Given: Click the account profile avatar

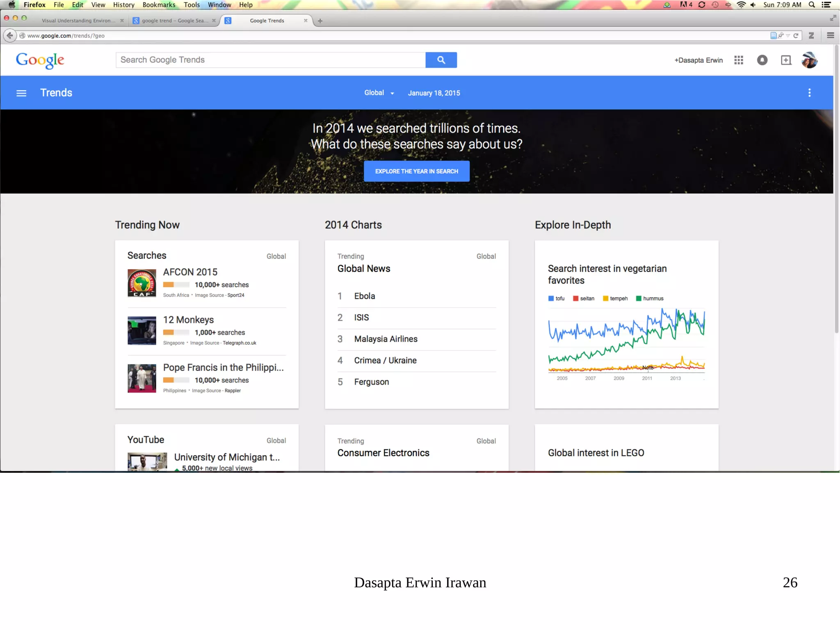Looking at the screenshot, I should (809, 60).
